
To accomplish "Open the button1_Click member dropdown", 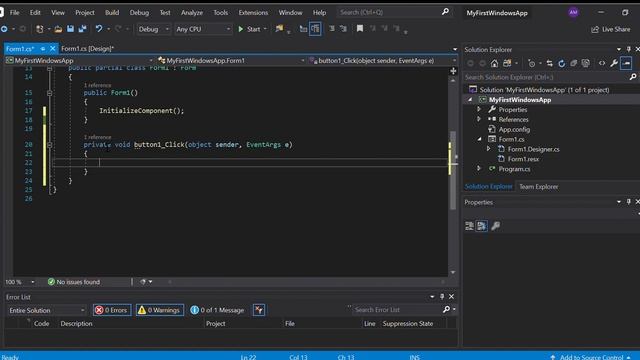I will [x=383, y=60].
